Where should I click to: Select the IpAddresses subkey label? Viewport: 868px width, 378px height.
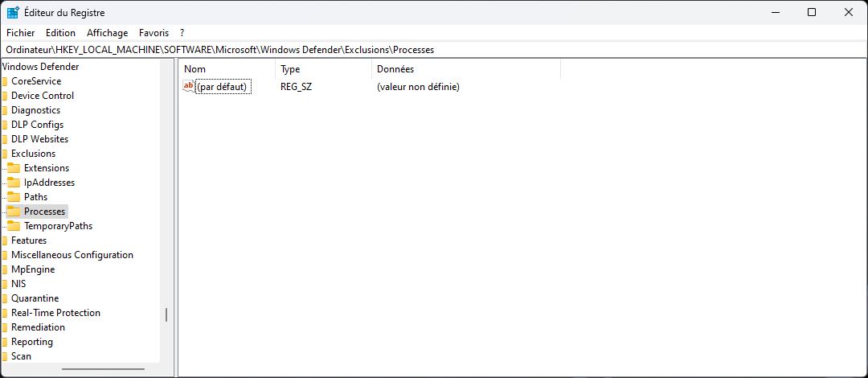pyautogui.click(x=49, y=183)
